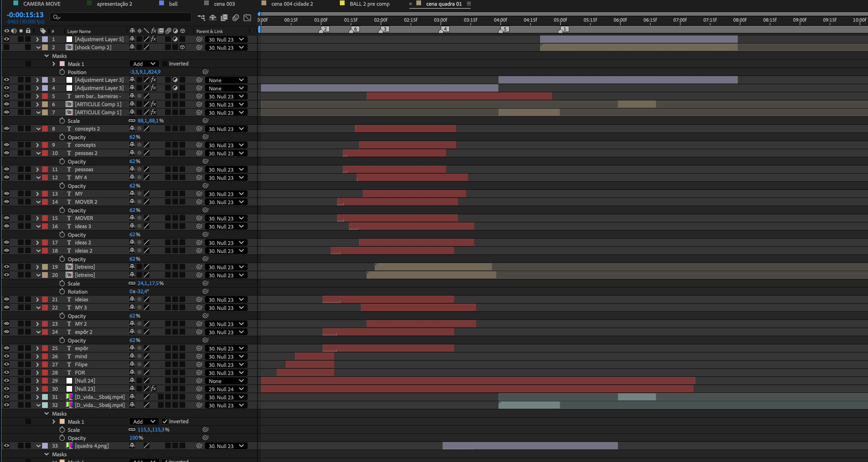Click the label color swatch of sem bar layer
The height and width of the screenshot is (462, 868).
click(45, 96)
